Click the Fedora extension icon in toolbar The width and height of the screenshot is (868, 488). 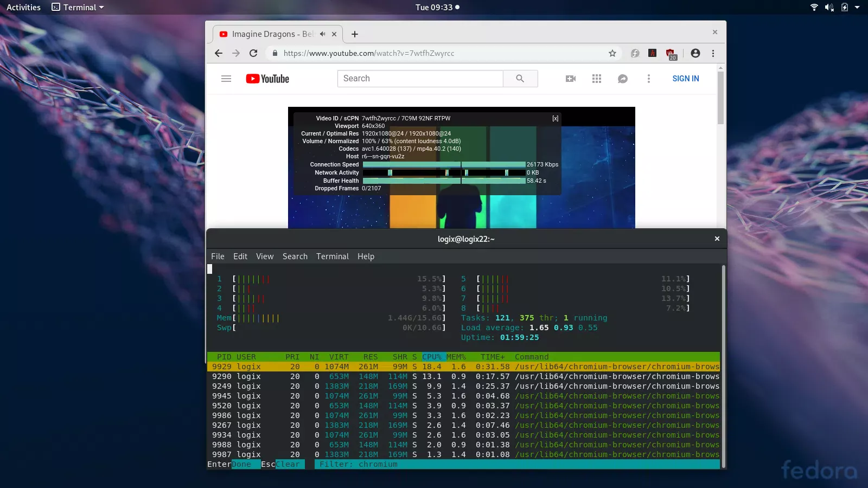point(635,53)
